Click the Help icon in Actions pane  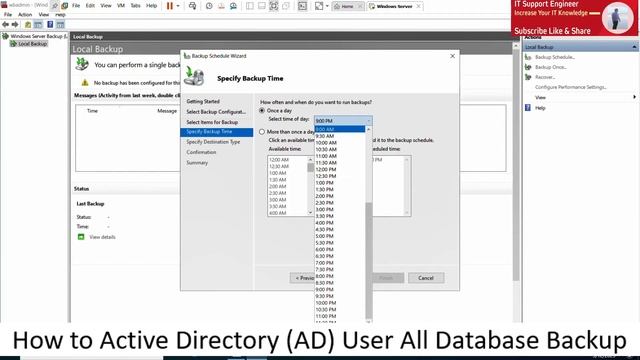(x=528, y=108)
